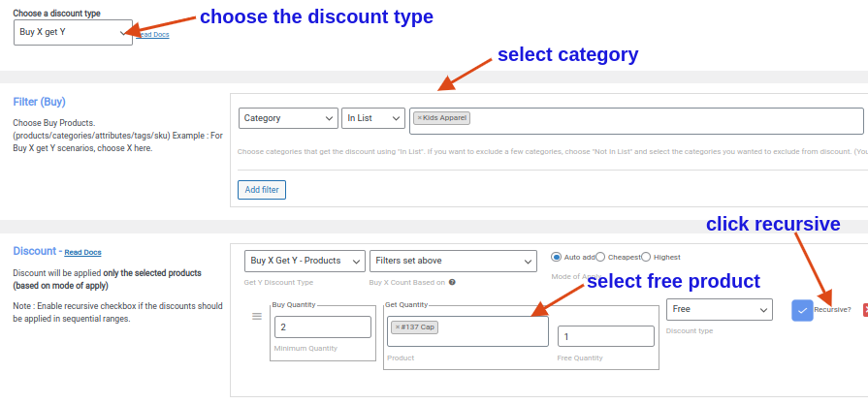868x404 pixels.
Task: Select the Cheapest radio option
Action: pyautogui.click(x=600, y=257)
